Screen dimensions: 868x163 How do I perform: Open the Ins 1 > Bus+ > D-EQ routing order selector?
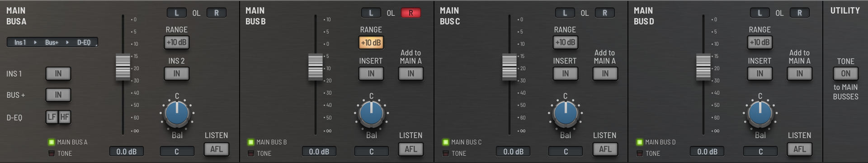click(x=52, y=43)
